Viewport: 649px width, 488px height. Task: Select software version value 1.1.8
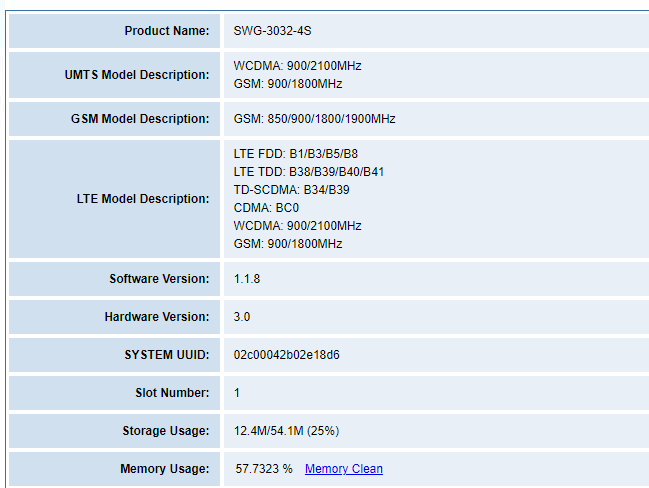[x=247, y=279]
